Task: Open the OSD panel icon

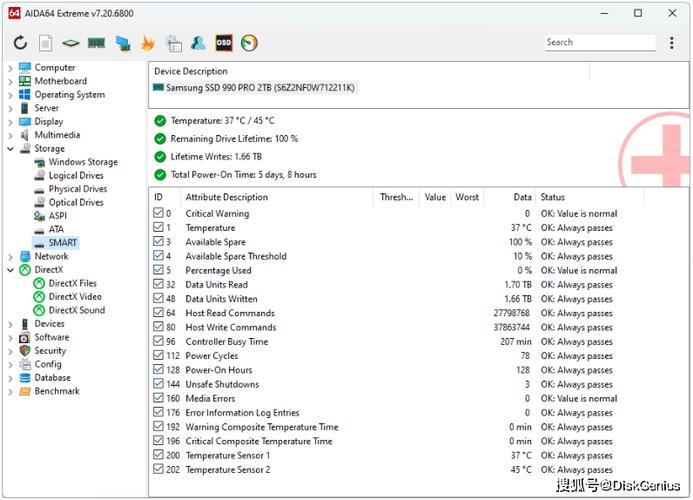Action: (x=224, y=42)
